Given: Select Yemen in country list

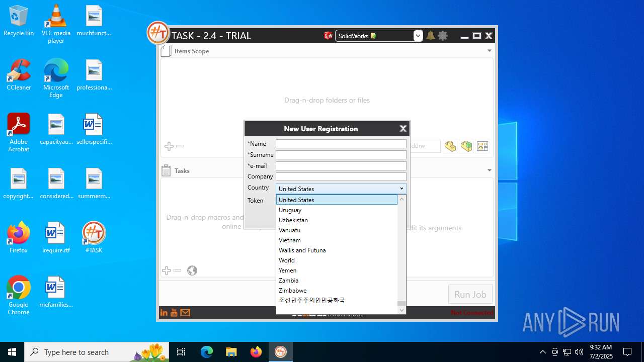Looking at the screenshot, I should pos(337,270).
